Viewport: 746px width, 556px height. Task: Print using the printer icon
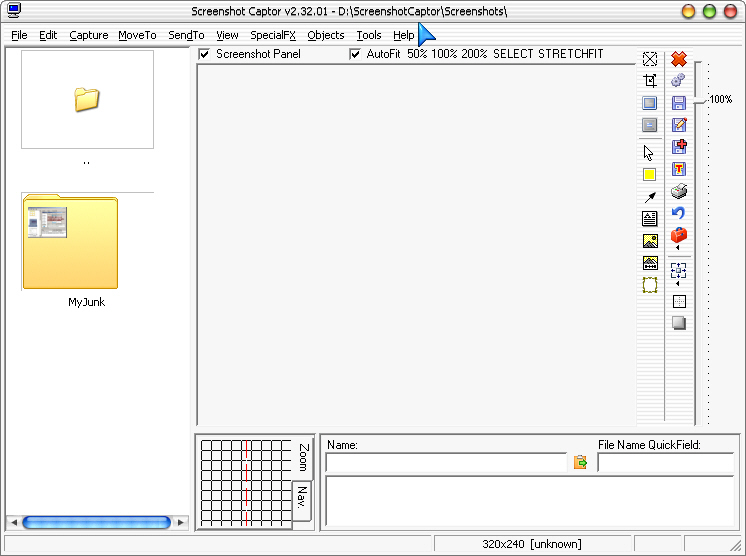pyautogui.click(x=679, y=191)
